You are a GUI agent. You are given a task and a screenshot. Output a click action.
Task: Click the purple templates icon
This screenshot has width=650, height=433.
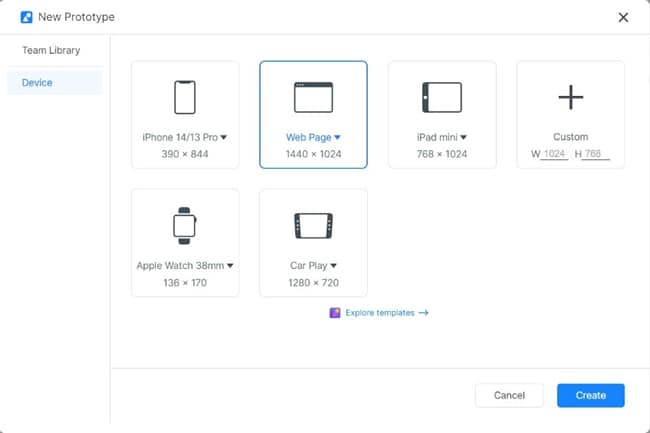pyautogui.click(x=335, y=313)
